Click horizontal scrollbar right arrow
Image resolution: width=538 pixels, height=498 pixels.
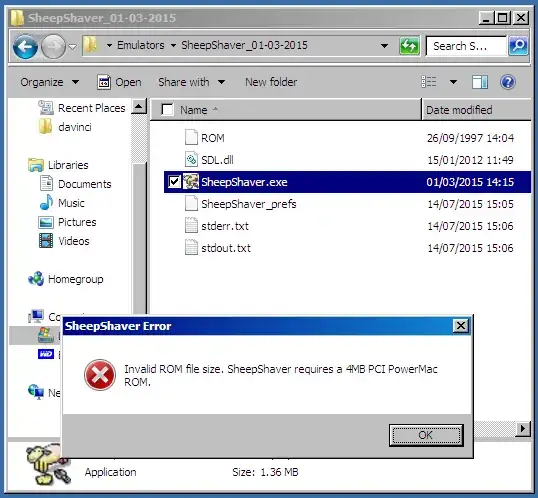(x=523, y=428)
